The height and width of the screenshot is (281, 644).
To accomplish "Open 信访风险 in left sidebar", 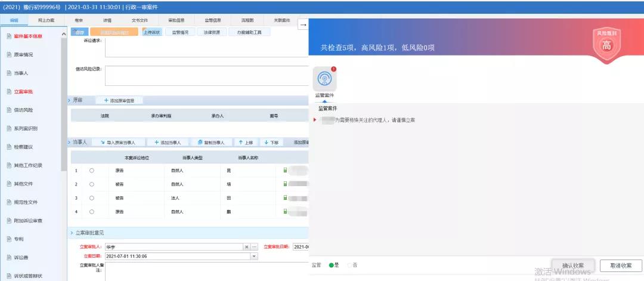I will tap(23, 110).
